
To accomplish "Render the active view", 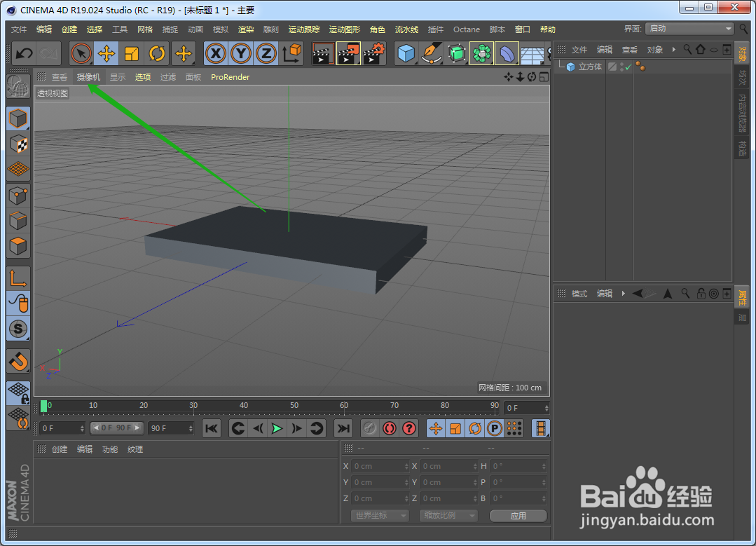I will pos(323,53).
